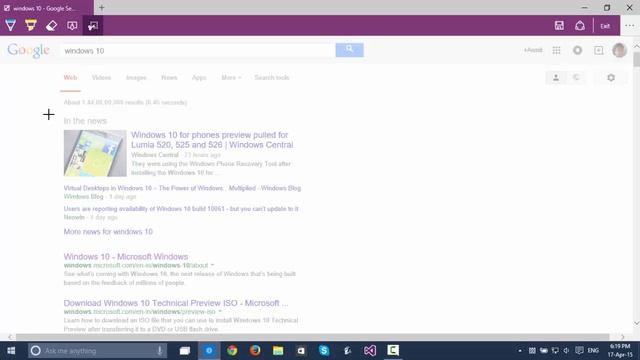Click the +Amit Google+ profile link
This screenshot has width=640, height=360.
click(533, 50)
